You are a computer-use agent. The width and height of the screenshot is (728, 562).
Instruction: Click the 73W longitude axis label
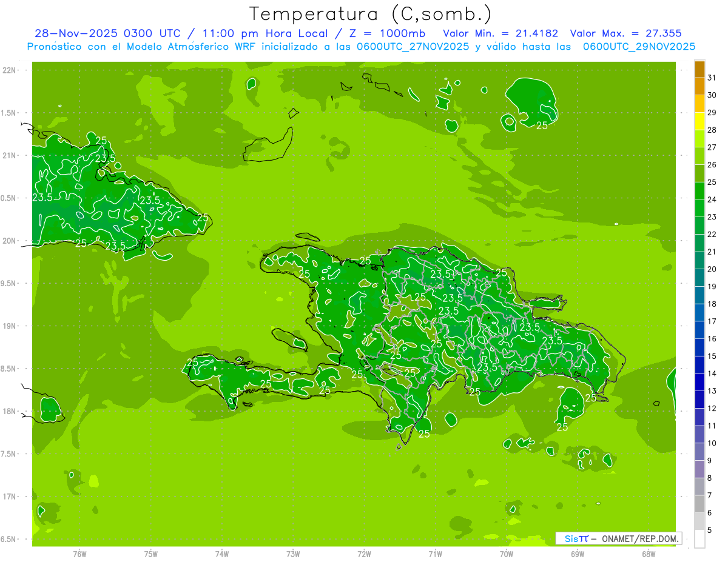tap(293, 554)
